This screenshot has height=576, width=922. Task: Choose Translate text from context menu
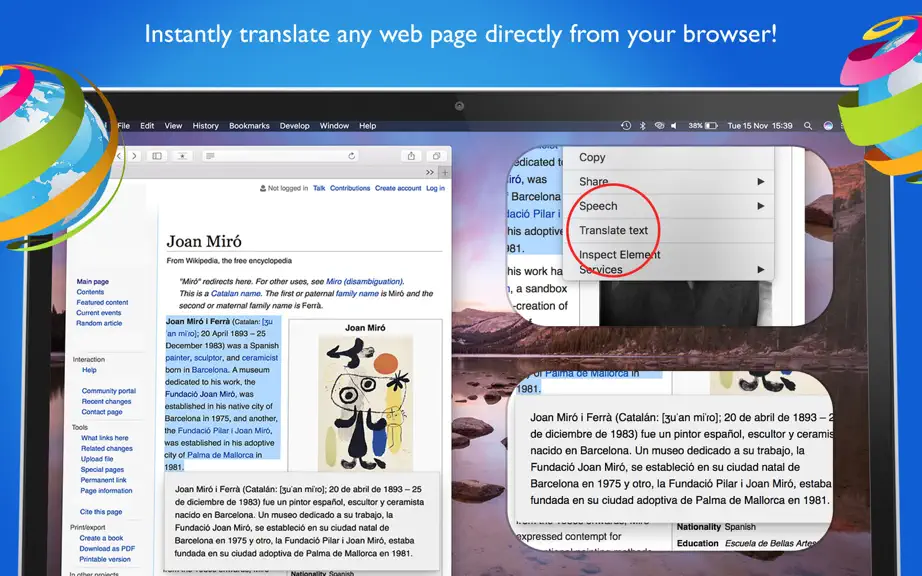pyautogui.click(x=613, y=230)
